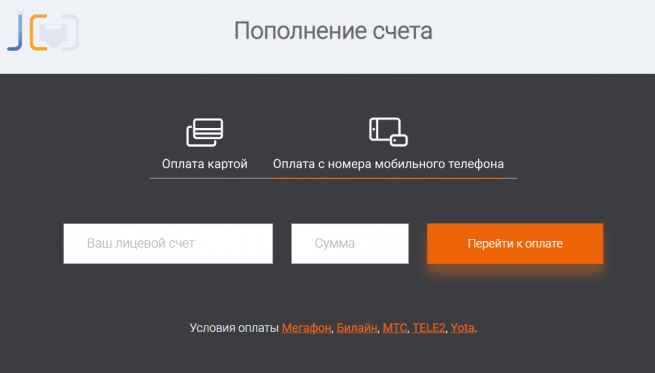Viewport: 655px width, 373px height.
Task: Open the МТС payment terms link
Action: pyautogui.click(x=395, y=328)
